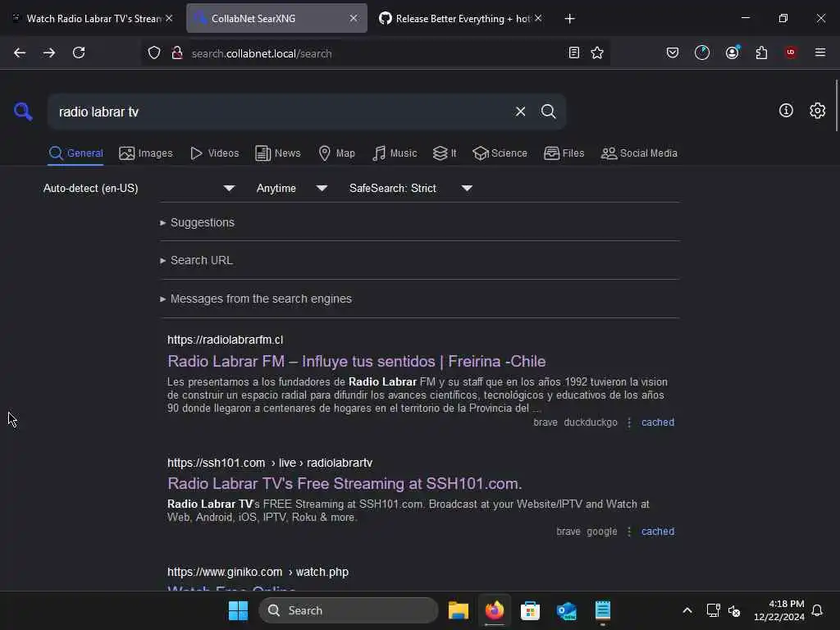Click the https://radiolabrarfm.cl URL

pyautogui.click(x=225, y=340)
